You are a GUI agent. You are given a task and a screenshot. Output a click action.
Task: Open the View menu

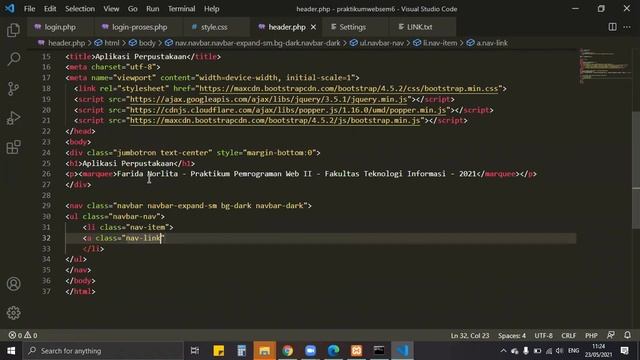coord(111,9)
